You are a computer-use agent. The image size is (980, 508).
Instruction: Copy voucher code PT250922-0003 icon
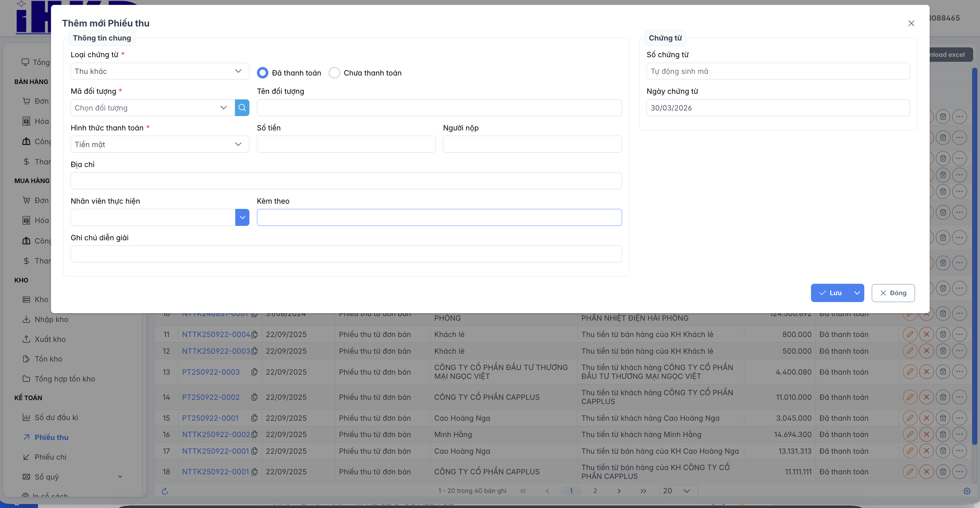pos(255,372)
